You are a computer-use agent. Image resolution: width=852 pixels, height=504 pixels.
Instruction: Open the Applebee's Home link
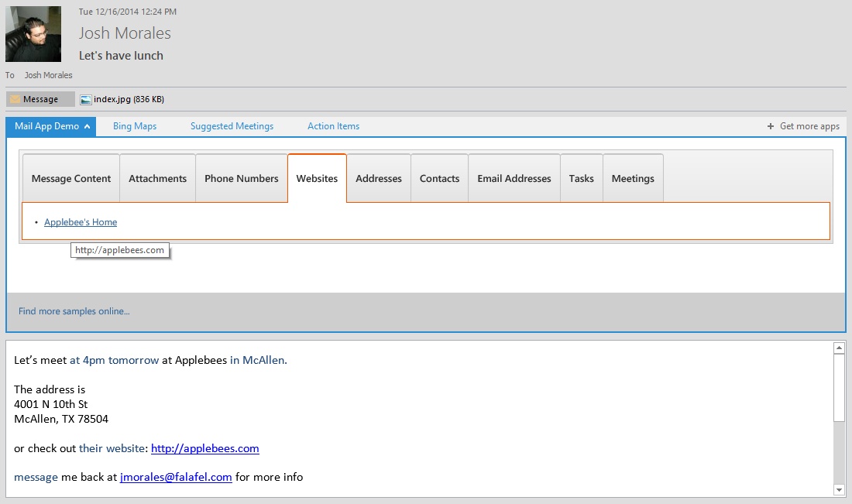(x=80, y=221)
